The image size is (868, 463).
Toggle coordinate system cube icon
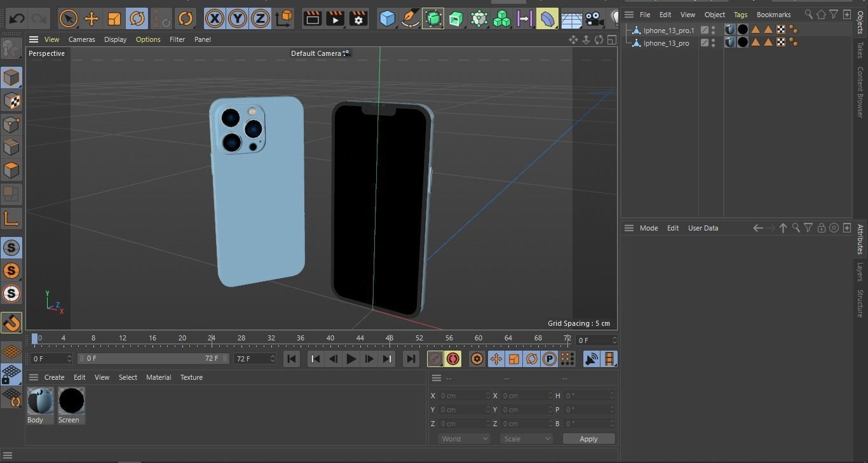[x=285, y=18]
